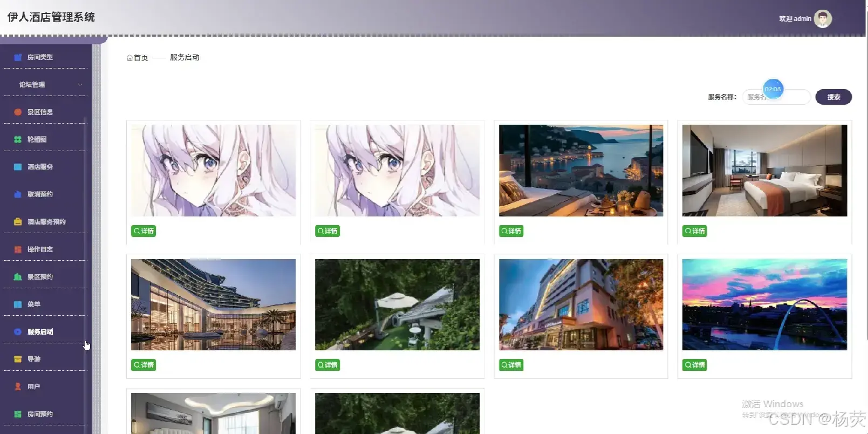Screen dimensions: 868x434
Task: Open first anime girl thumbnail image
Action: (x=214, y=171)
